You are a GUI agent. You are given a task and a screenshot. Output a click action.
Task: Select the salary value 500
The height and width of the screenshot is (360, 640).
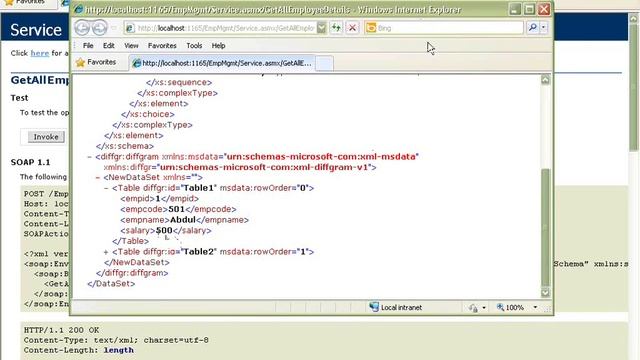click(x=164, y=231)
